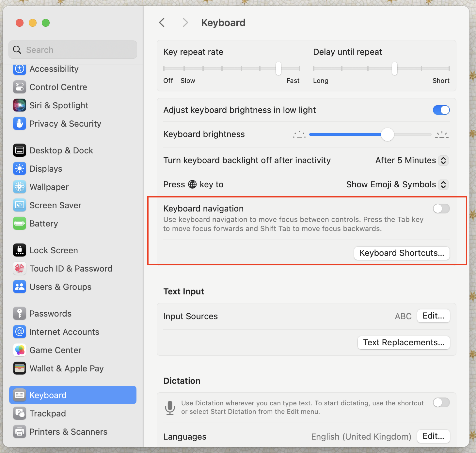This screenshot has width=476, height=453.
Task: Turn on the Dictation toggle
Action: click(441, 402)
